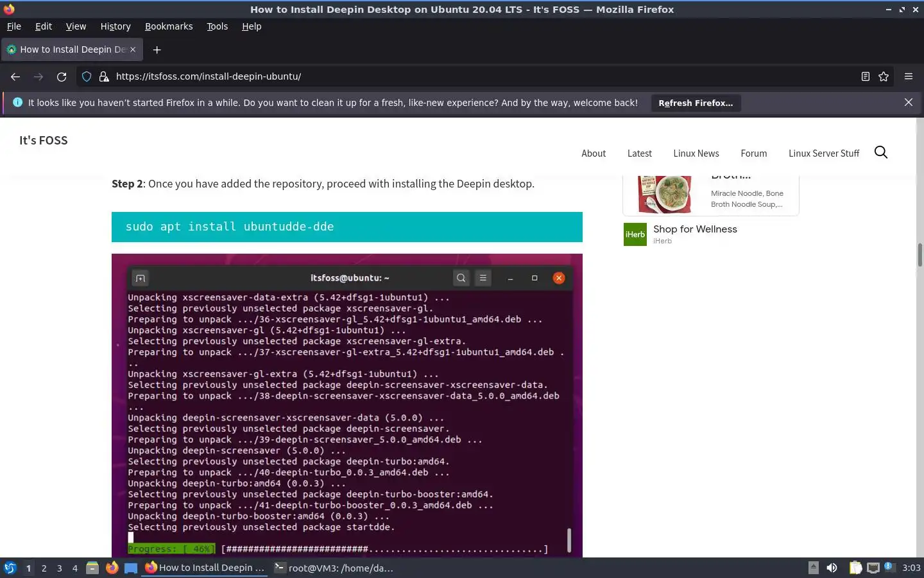Image resolution: width=924 pixels, height=578 pixels.
Task: Dismiss the refresh Firefox notification bar
Action: tap(909, 103)
